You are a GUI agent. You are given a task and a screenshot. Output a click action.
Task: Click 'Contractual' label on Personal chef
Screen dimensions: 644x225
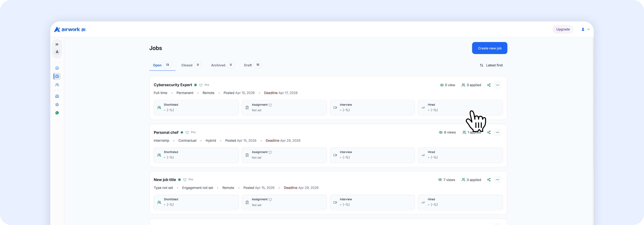click(x=187, y=140)
